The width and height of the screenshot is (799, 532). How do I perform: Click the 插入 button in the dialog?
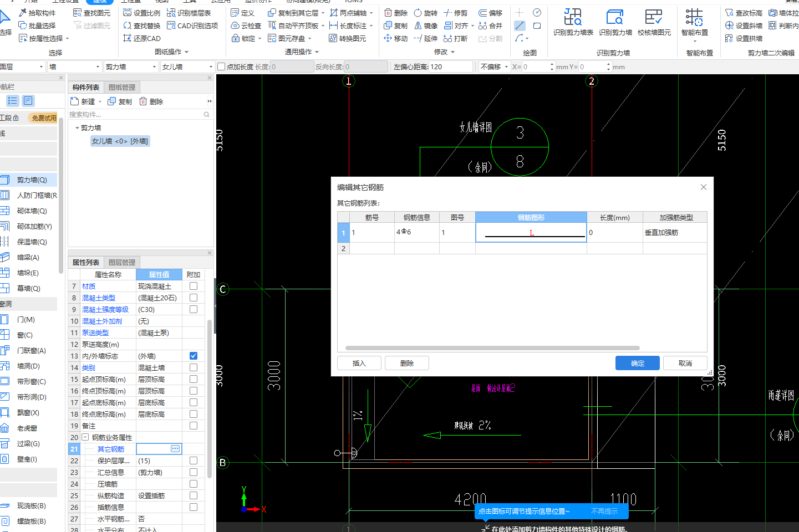pyautogui.click(x=359, y=363)
